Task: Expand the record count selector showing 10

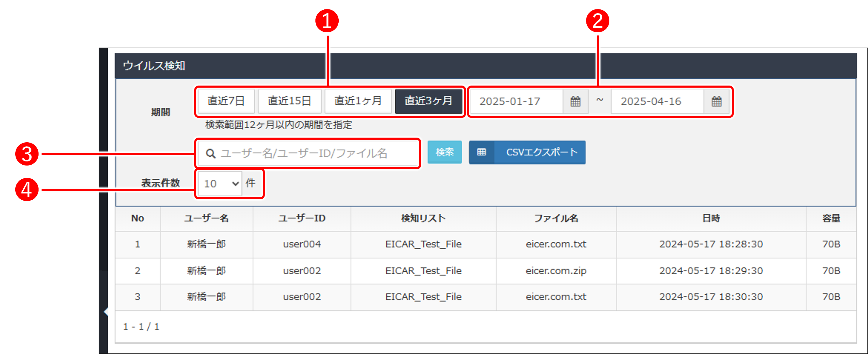Action: coord(220,183)
